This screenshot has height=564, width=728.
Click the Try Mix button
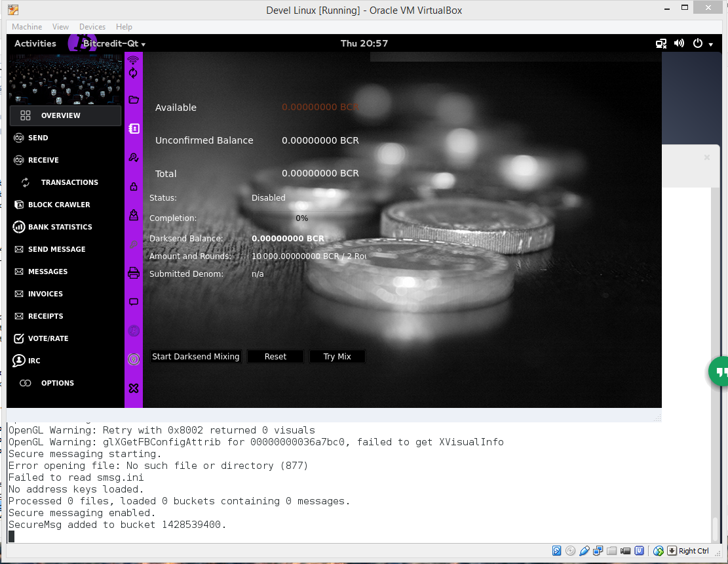[337, 356]
